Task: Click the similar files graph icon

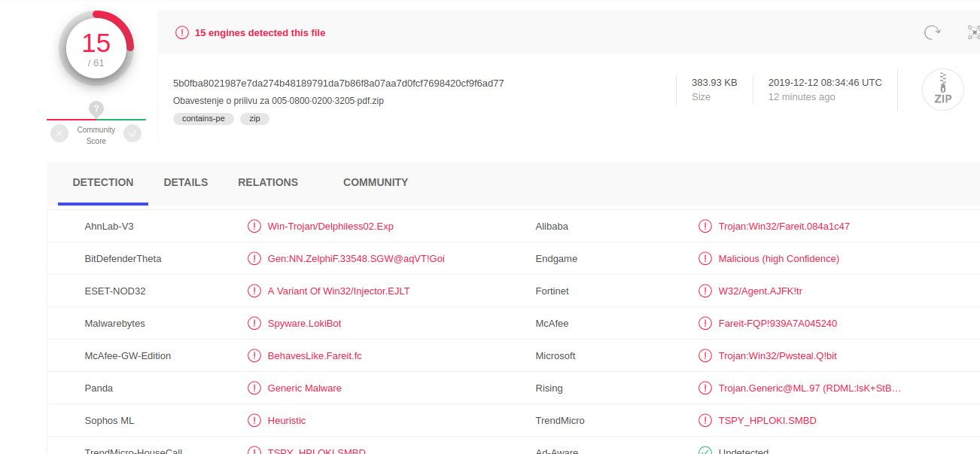Action: 973,32
